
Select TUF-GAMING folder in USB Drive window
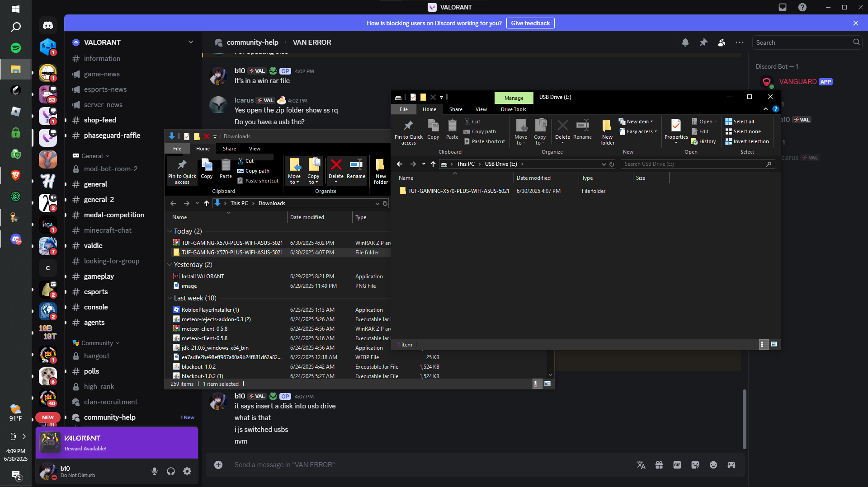click(458, 191)
